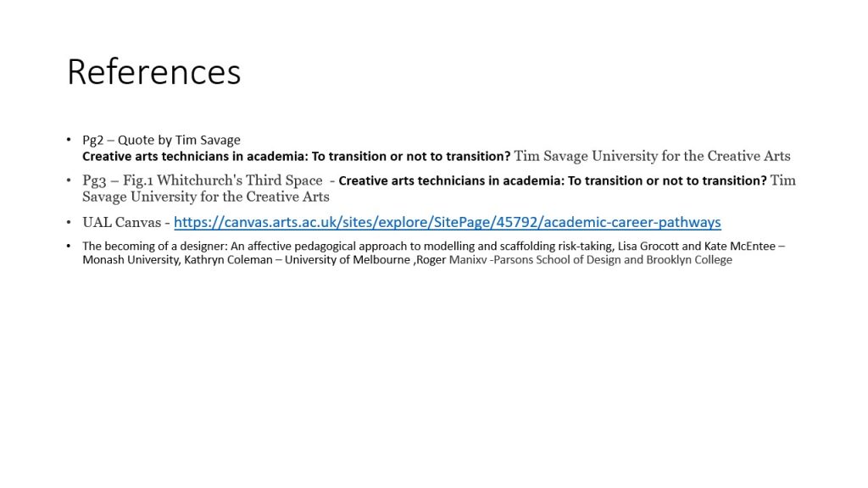Open the canvas.arts.ac.uk academic-career-pathways link
868x488 pixels.
pyautogui.click(x=448, y=223)
